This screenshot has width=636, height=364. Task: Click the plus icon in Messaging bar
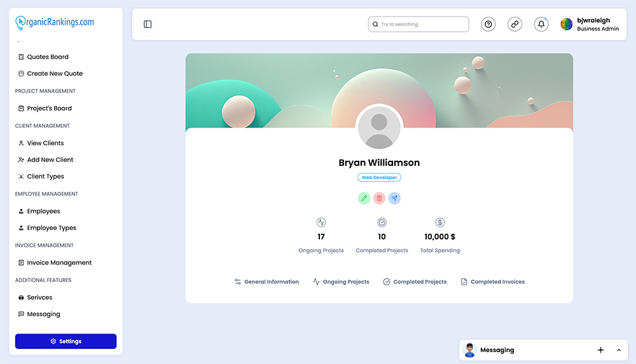601,350
